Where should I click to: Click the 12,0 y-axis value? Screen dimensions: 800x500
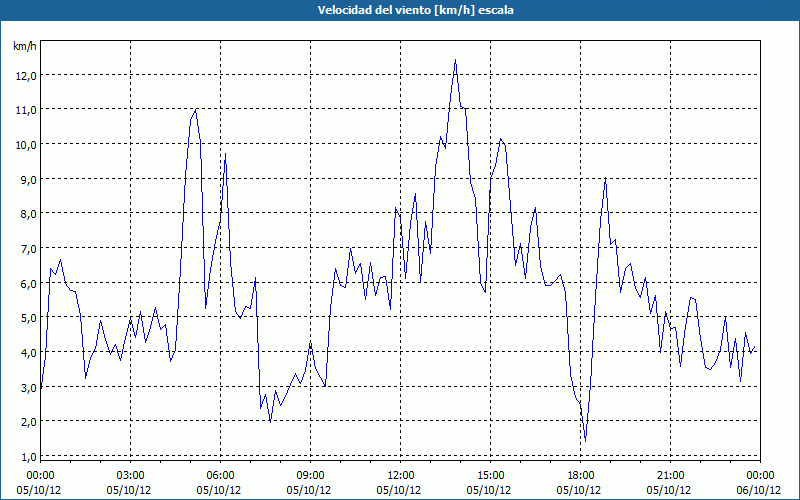pyautogui.click(x=26, y=76)
